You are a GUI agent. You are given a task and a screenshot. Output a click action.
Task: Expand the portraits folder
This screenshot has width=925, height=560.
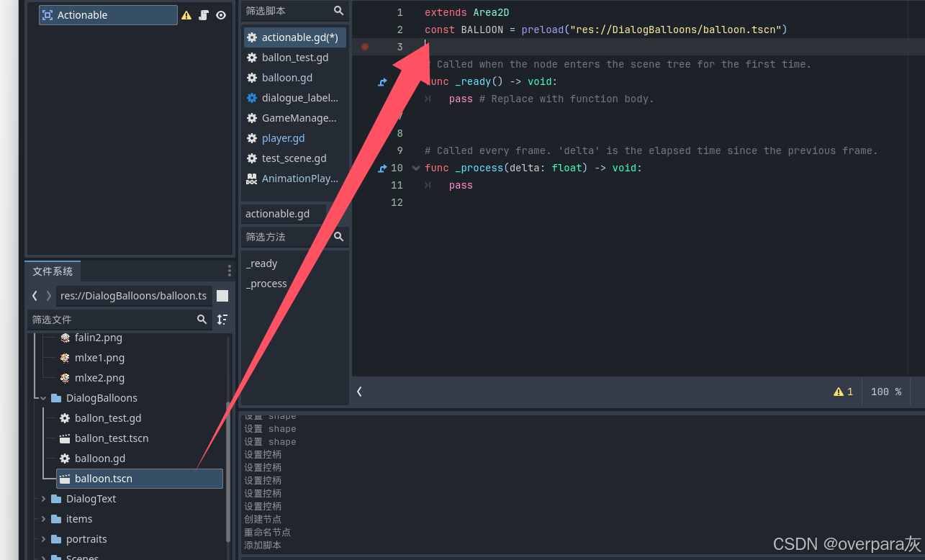43,539
